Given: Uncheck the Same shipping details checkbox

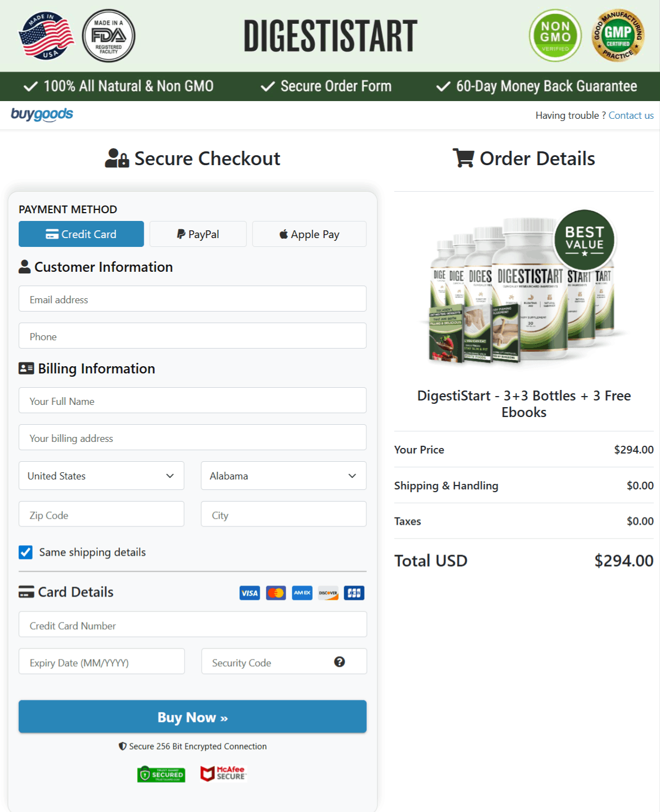Looking at the screenshot, I should click(25, 552).
